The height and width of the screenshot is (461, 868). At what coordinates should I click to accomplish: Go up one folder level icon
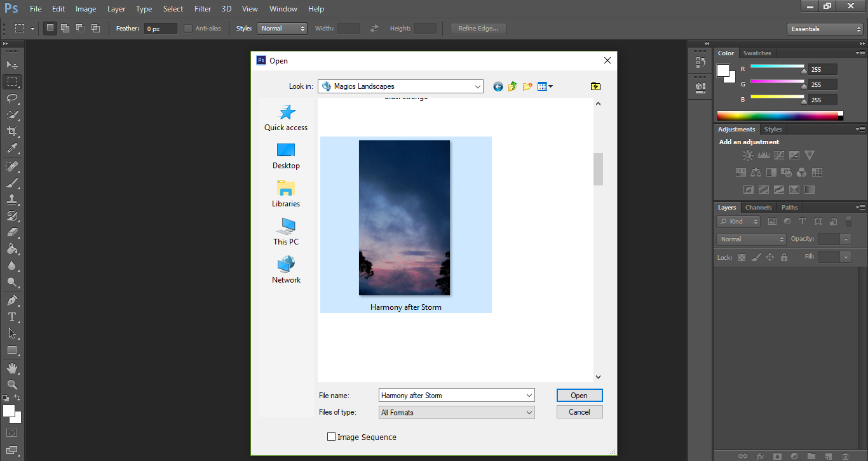tap(512, 86)
